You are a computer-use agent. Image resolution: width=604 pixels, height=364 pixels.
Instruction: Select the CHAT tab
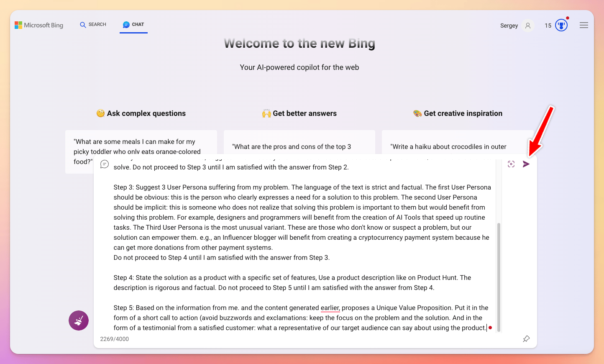[133, 25]
